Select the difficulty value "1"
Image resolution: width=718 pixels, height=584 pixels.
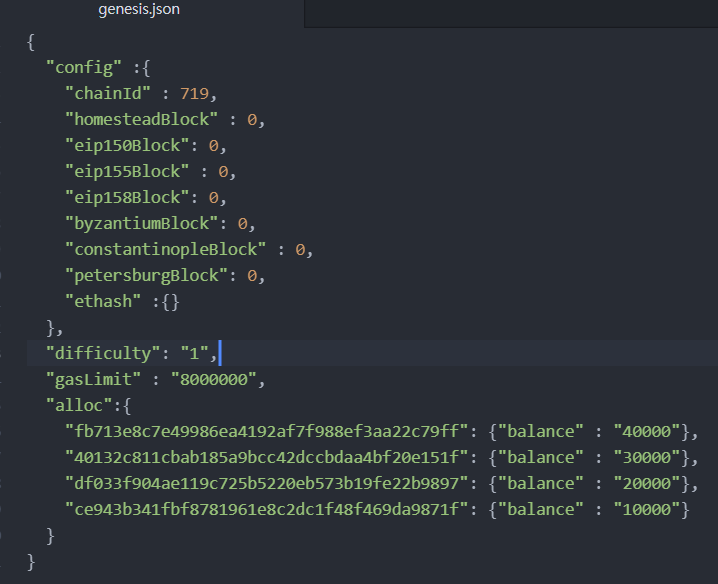(x=194, y=354)
